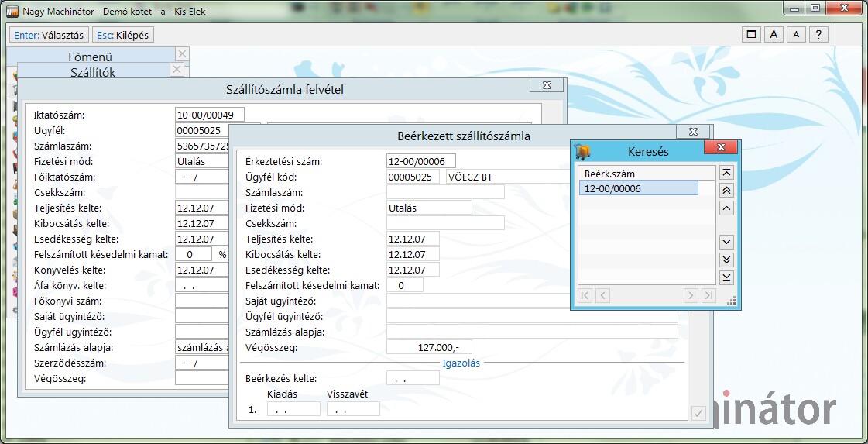Close the Keresés search popup
The image size is (868, 444).
tap(721, 147)
